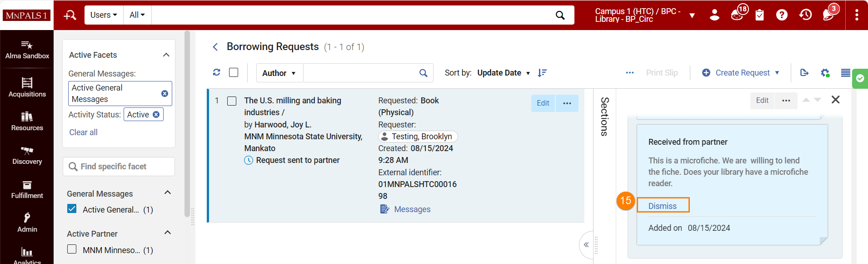Open the Author search field dropdown
868x264 pixels.
(x=279, y=73)
